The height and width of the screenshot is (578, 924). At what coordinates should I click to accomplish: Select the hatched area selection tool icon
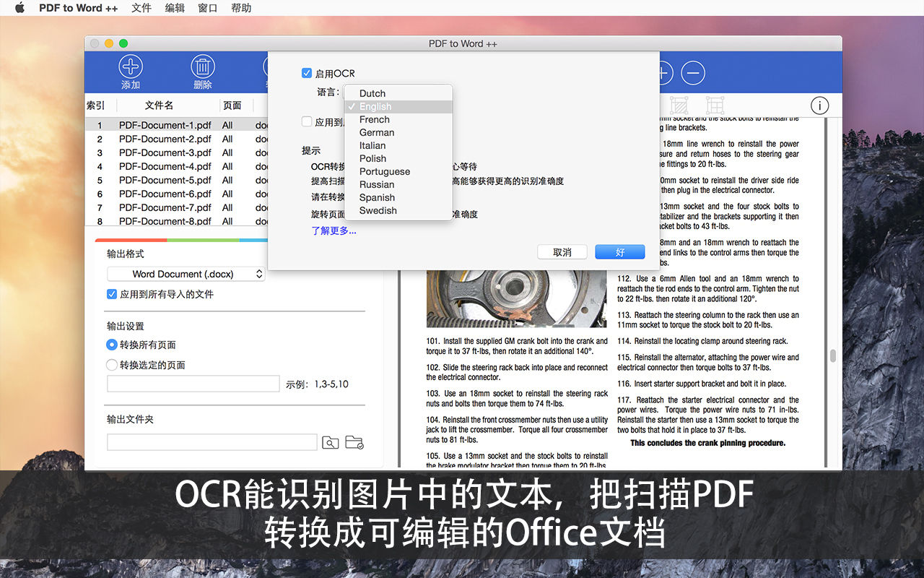coord(679,105)
